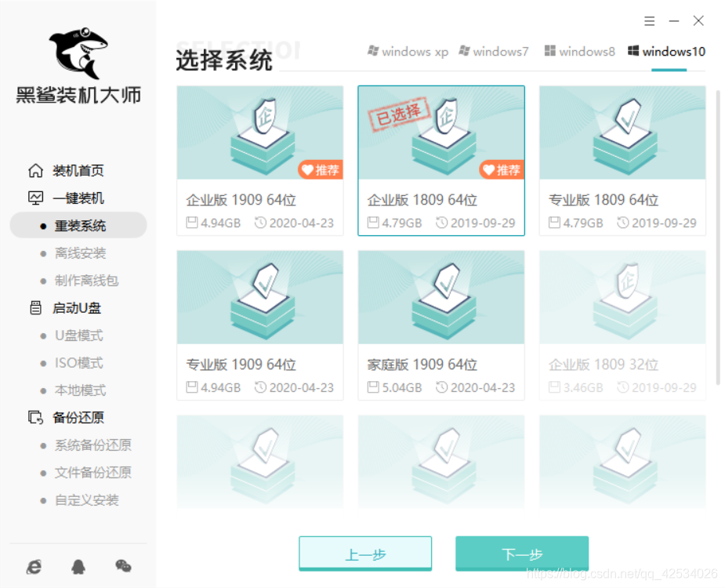Close the window with X
725x588 pixels.
pyautogui.click(x=698, y=21)
